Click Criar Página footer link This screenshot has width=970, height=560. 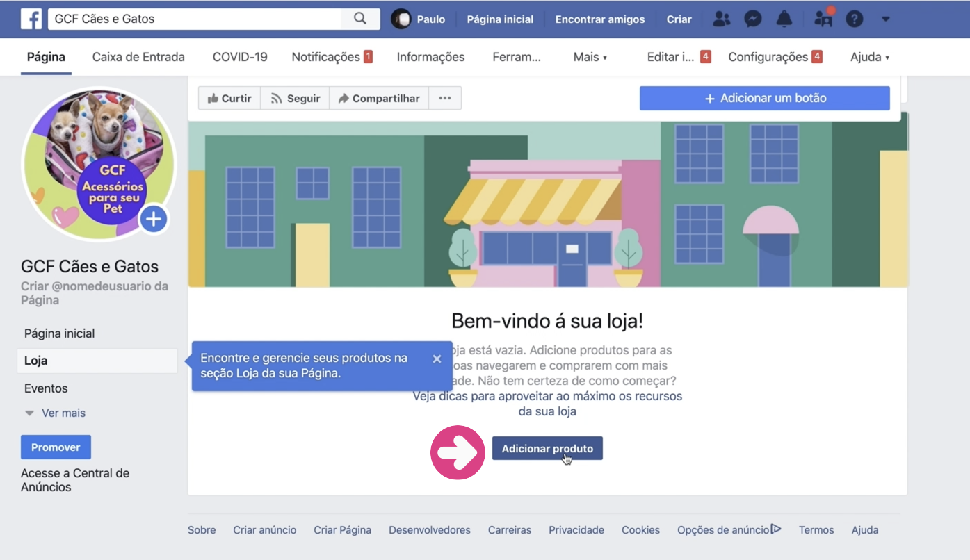(x=342, y=529)
